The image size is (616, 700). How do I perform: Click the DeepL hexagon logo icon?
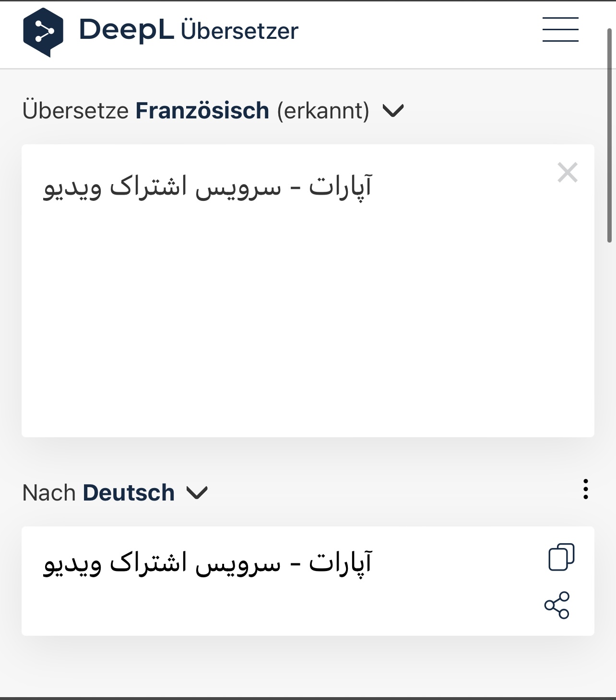tap(43, 32)
